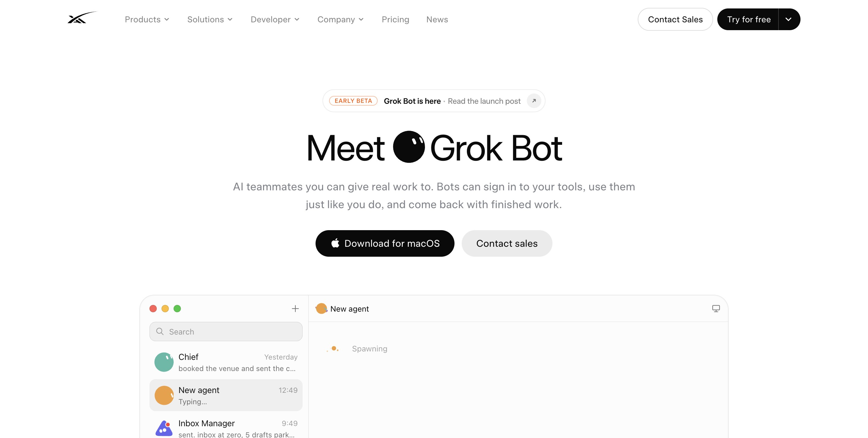Image resolution: width=868 pixels, height=438 pixels.
Task: Go to the Pricing page
Action: 395,20
